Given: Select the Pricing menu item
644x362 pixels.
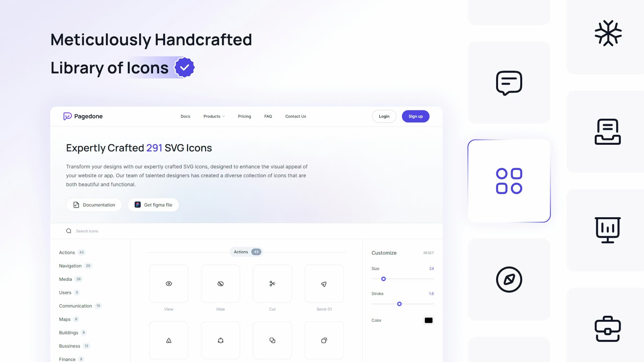Looking at the screenshot, I should pos(244,116).
